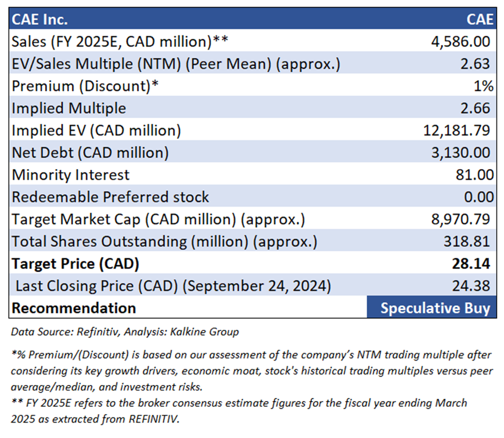The height and width of the screenshot is (438, 504).
Task: Click the '*% Premium/(Discount)' footnote first line
Action: pos(251,355)
